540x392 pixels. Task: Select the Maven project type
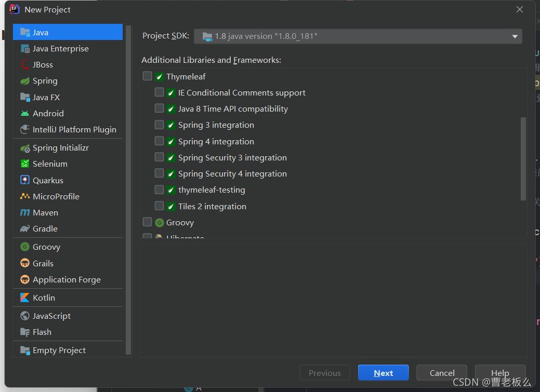point(68,213)
